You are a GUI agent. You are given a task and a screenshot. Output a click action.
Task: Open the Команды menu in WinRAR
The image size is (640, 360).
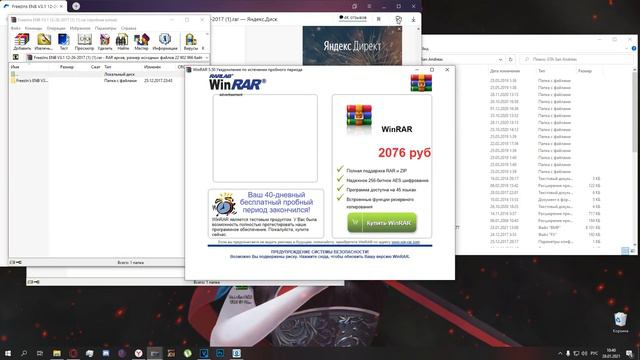click(x=33, y=28)
